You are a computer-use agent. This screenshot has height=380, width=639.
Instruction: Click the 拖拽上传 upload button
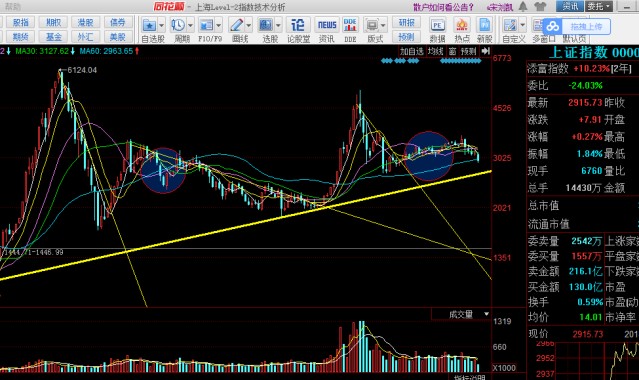(586, 27)
